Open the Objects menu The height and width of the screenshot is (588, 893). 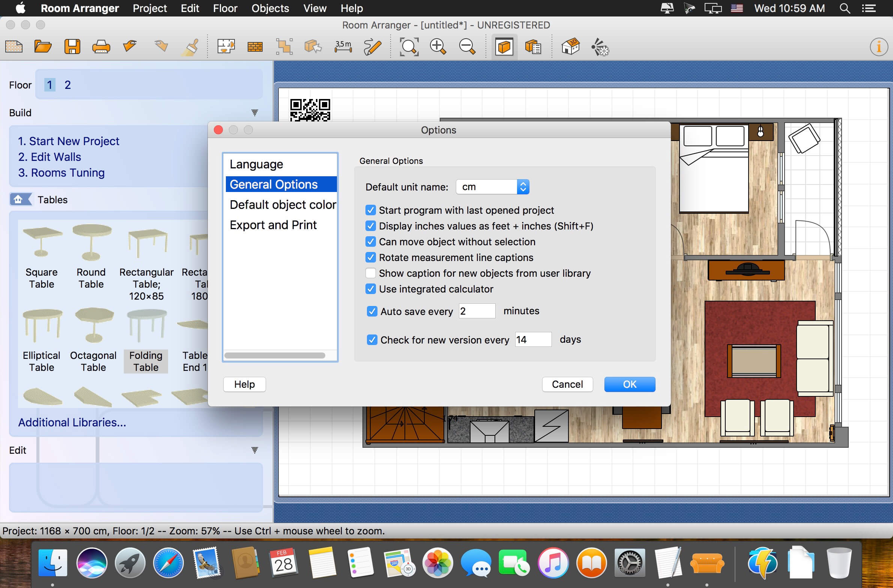click(270, 8)
